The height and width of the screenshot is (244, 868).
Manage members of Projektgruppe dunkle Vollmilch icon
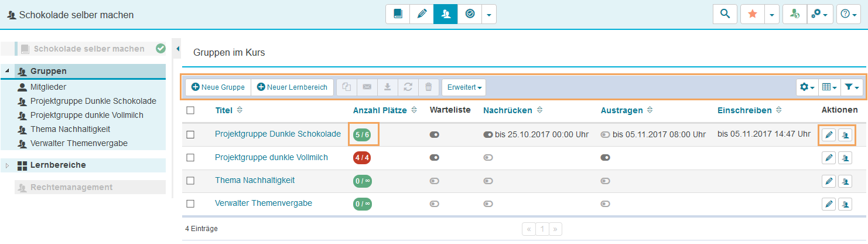(x=845, y=158)
